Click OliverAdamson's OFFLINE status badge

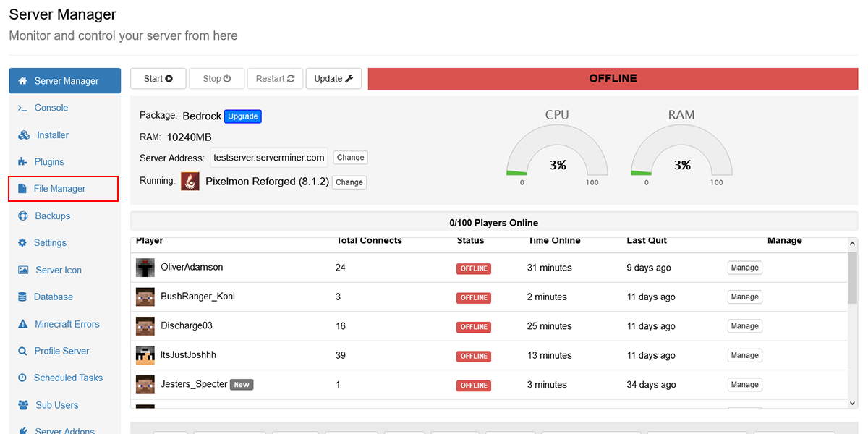[474, 268]
